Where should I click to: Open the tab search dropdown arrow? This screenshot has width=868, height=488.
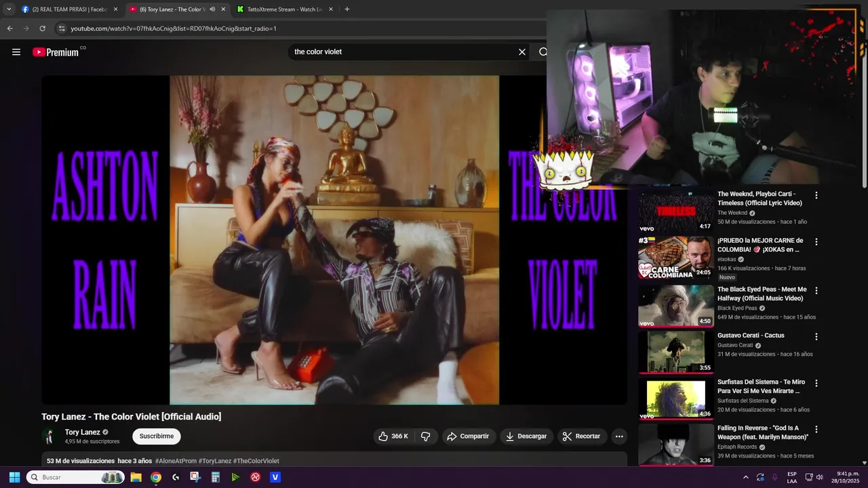pos(9,9)
